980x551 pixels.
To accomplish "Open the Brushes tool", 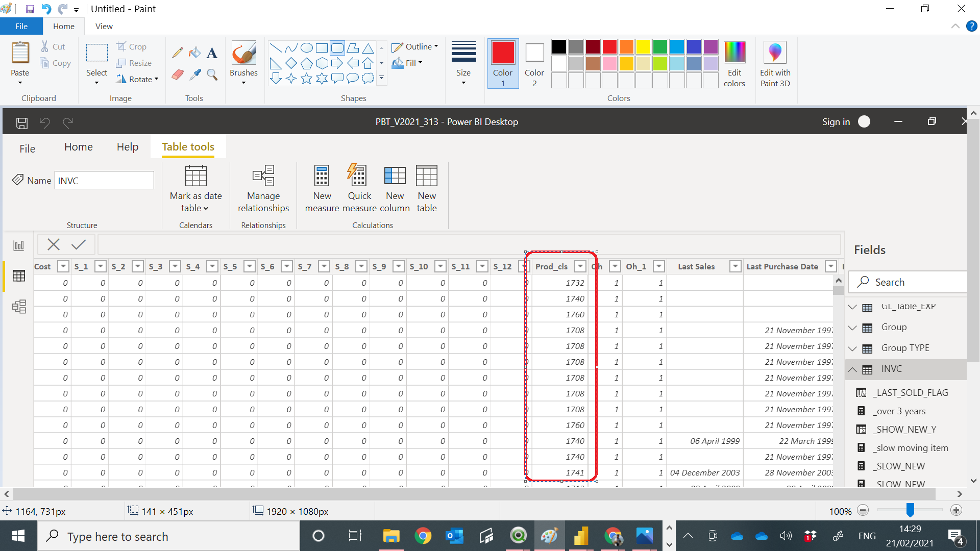I will pos(243,62).
